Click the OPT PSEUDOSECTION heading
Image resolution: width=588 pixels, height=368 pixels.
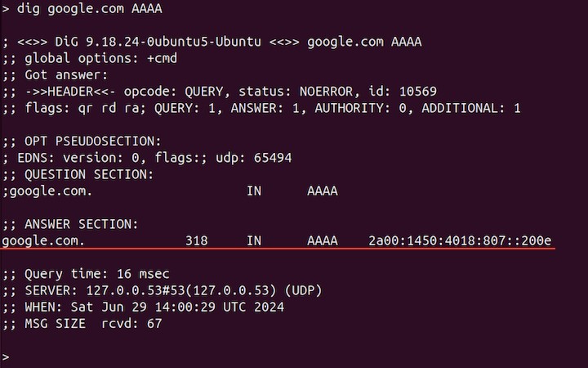(82, 141)
